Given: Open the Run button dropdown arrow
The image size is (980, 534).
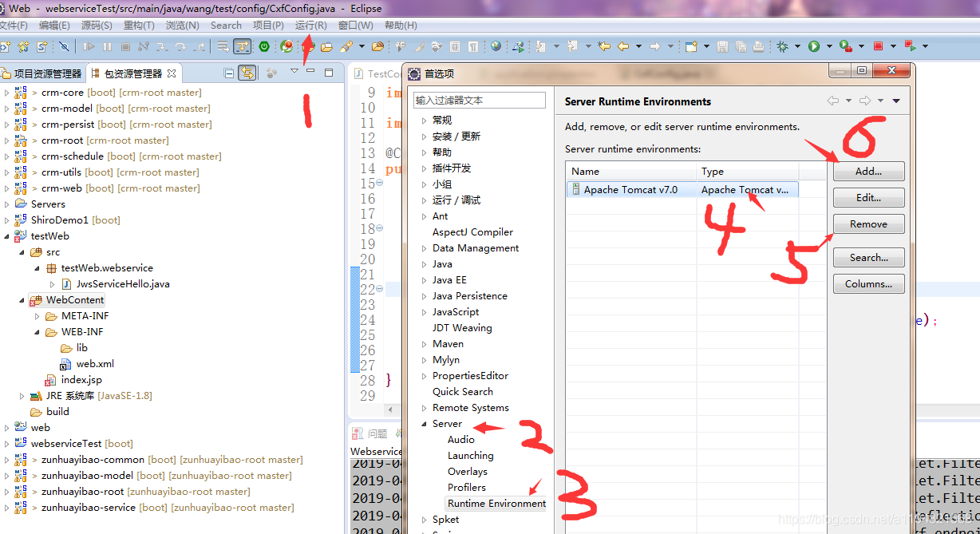Looking at the screenshot, I should click(828, 46).
